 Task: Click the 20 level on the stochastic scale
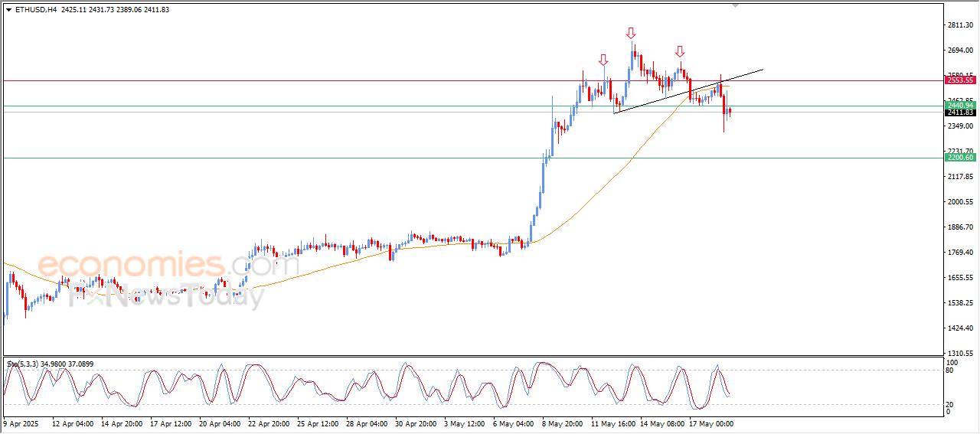[x=951, y=403]
